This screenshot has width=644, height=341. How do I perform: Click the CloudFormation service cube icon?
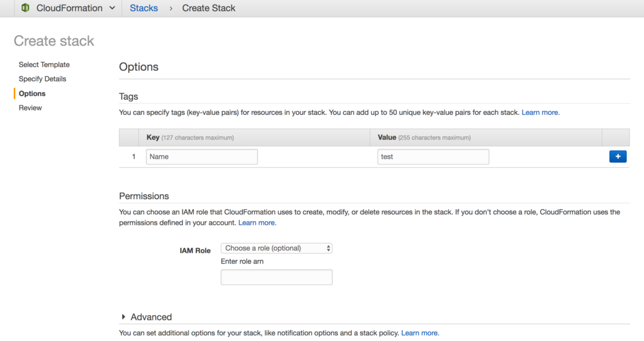(x=25, y=8)
